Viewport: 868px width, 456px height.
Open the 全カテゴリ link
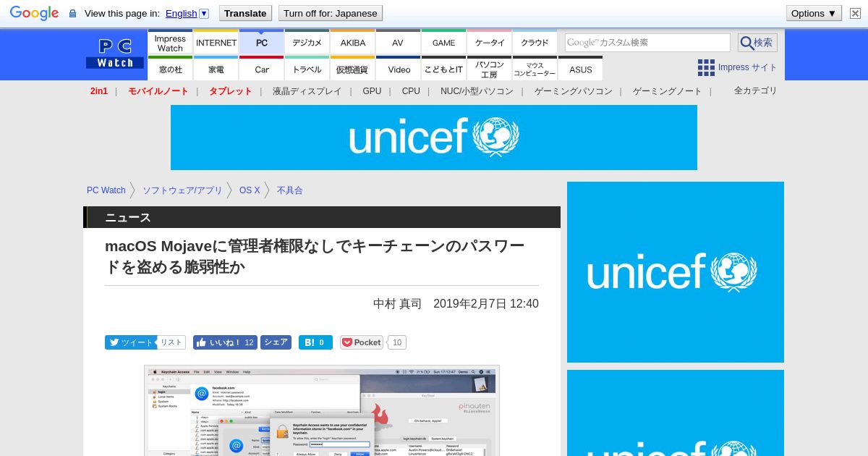click(755, 90)
